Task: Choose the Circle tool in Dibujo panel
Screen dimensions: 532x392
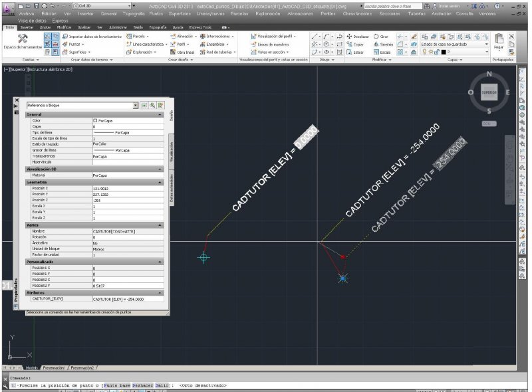Action: (x=326, y=45)
